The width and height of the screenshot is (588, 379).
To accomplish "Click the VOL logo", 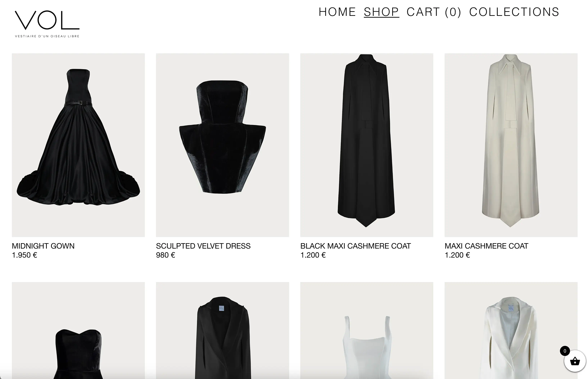I will coord(47,24).
